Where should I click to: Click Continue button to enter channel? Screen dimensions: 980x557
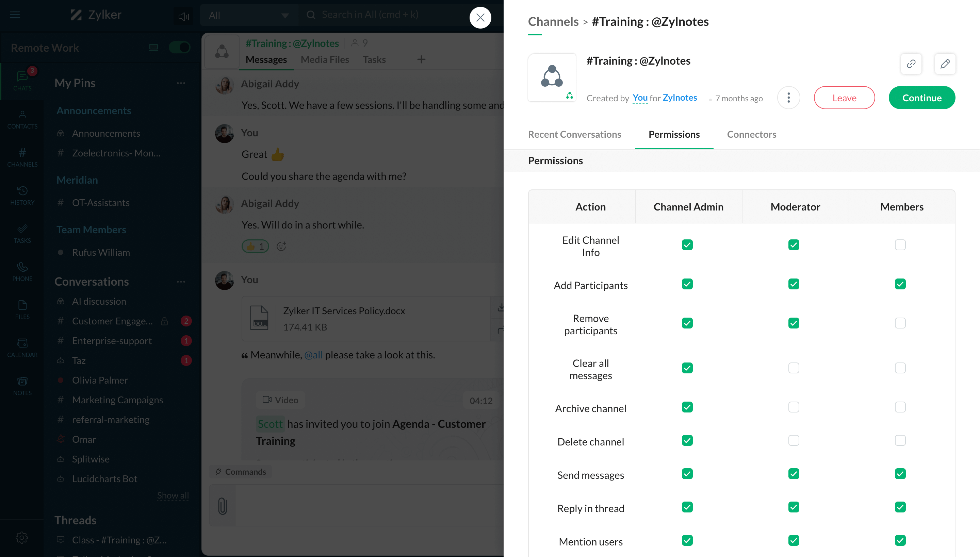pos(922,98)
